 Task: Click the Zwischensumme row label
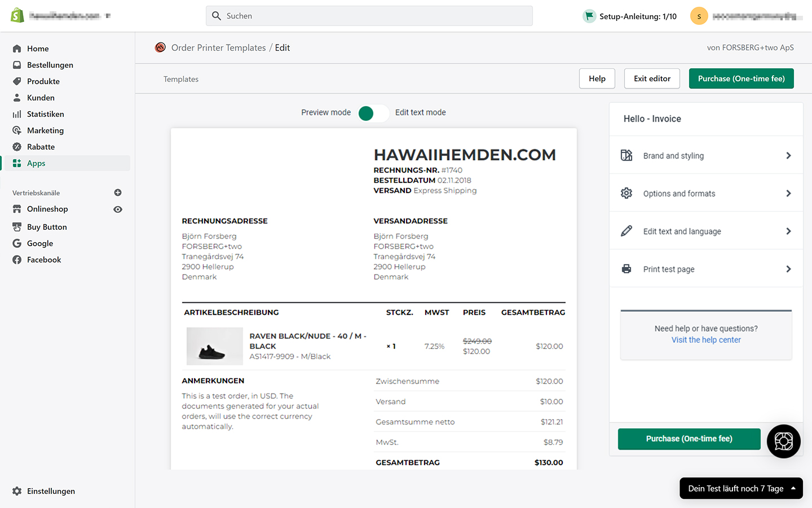click(x=407, y=381)
